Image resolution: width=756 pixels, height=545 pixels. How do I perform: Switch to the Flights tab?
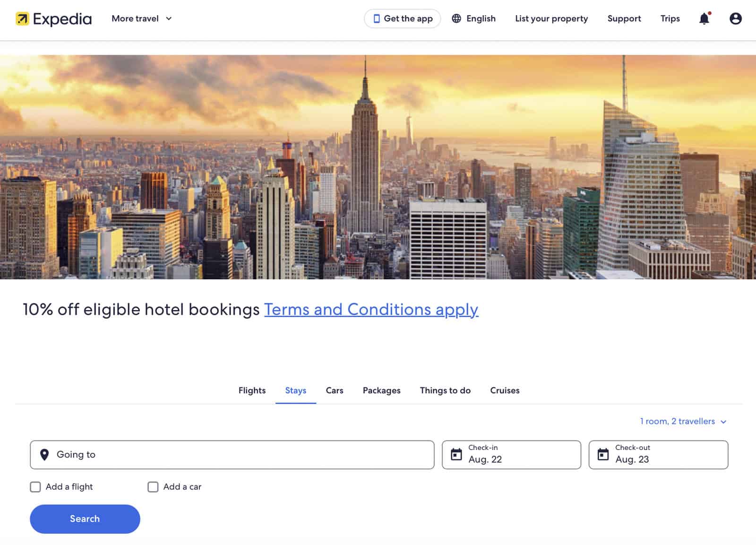(252, 390)
